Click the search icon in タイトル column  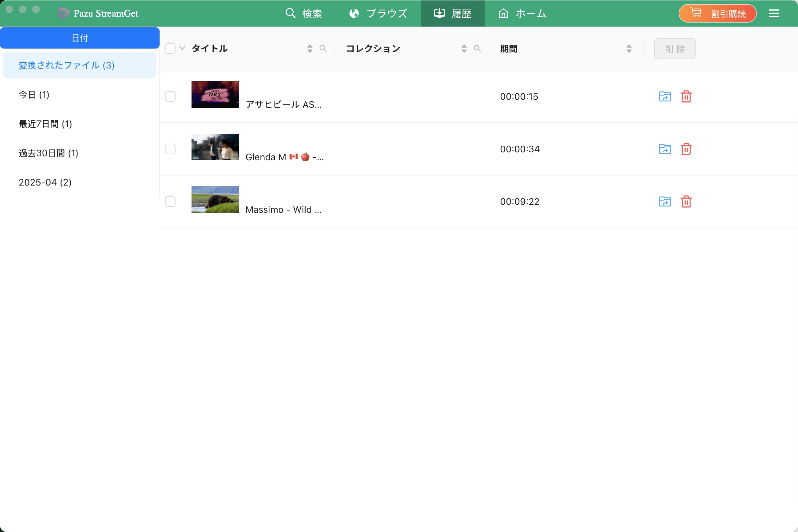[x=323, y=49]
